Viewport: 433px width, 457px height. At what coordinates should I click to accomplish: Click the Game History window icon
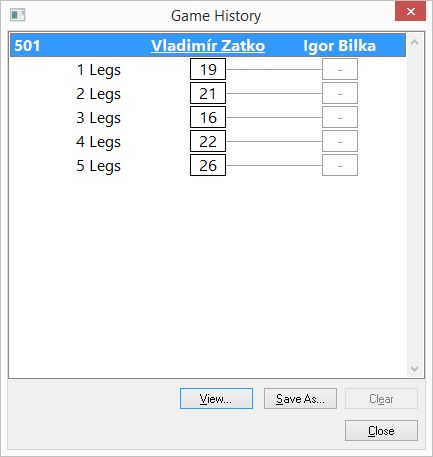(x=17, y=15)
